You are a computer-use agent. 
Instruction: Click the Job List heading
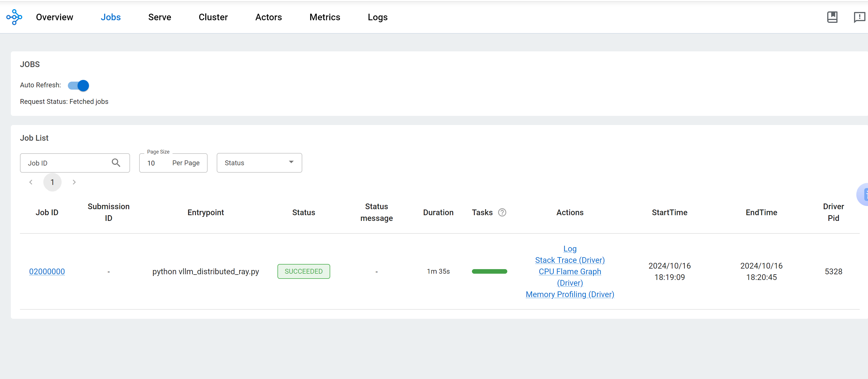click(35, 138)
